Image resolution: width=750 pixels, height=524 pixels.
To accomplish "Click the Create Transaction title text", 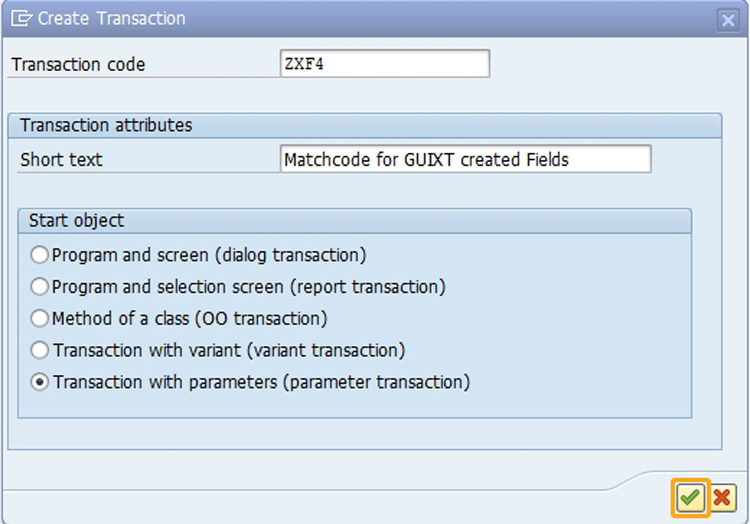I will [111, 19].
